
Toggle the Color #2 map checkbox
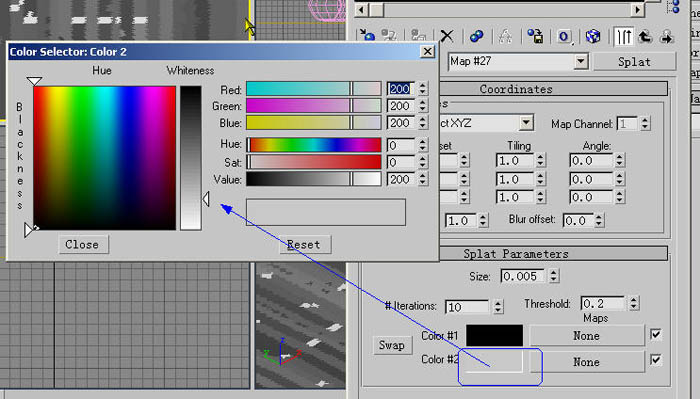[655, 360]
